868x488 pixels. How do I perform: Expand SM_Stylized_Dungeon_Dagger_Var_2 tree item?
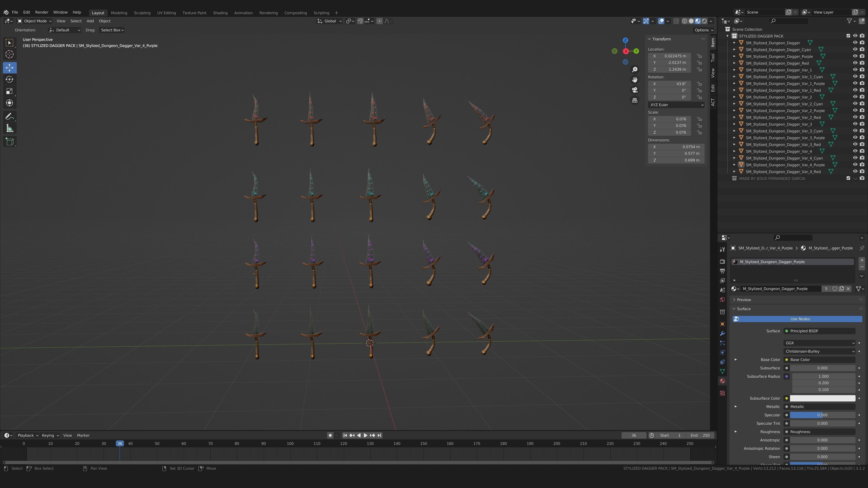[734, 97]
